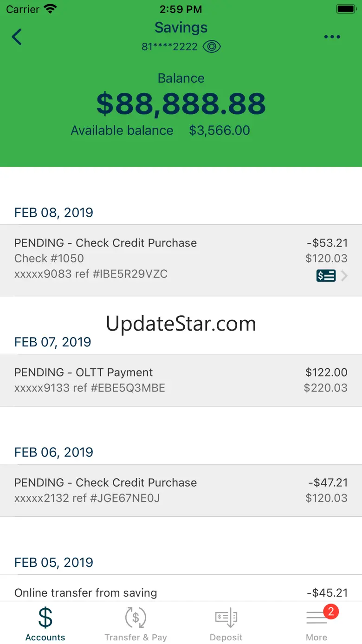Tap the back arrow icon
Viewport: 362px width, 644px height.
17,37
